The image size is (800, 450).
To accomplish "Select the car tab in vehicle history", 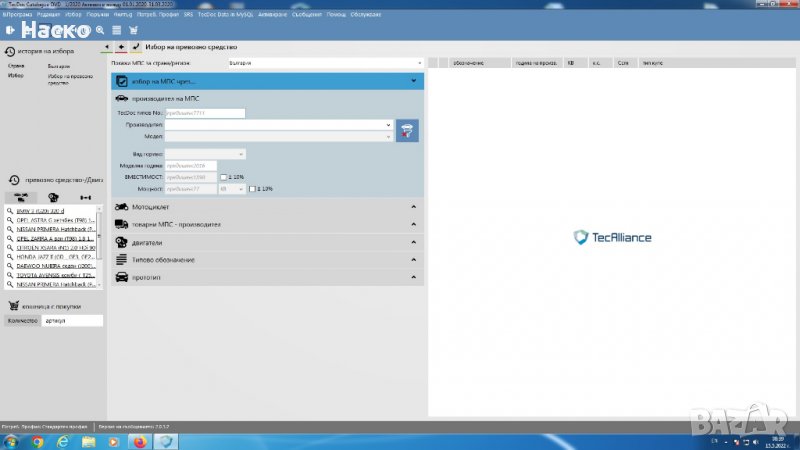I will click(21, 198).
